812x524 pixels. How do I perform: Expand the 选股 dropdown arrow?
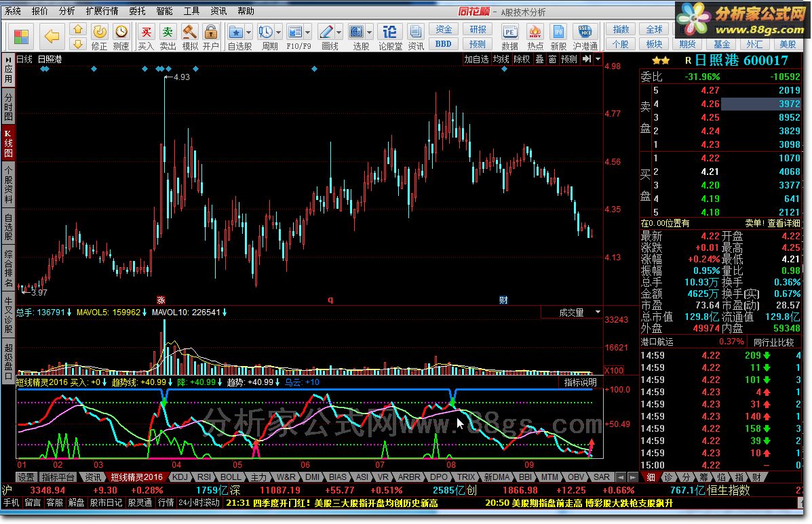point(370,33)
